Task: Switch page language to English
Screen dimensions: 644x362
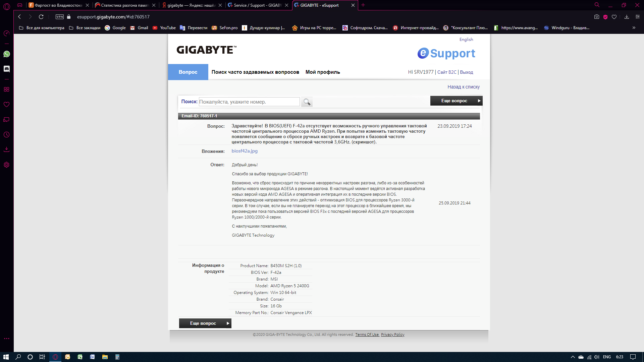Action: pos(466,40)
